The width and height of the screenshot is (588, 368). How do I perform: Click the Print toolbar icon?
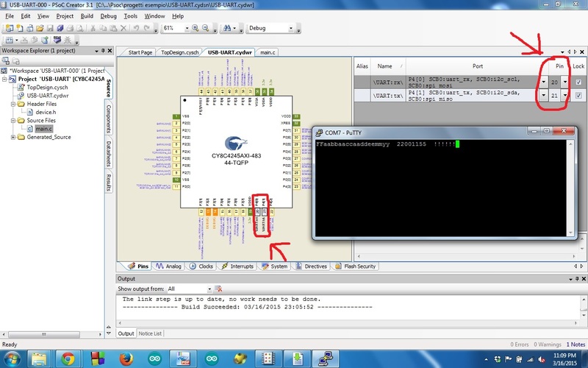(x=70, y=28)
